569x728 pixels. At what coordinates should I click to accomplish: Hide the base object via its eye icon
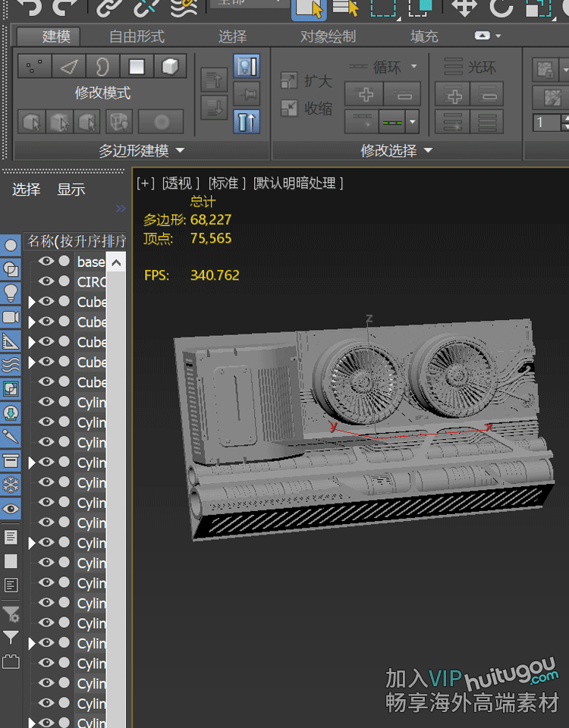46,261
